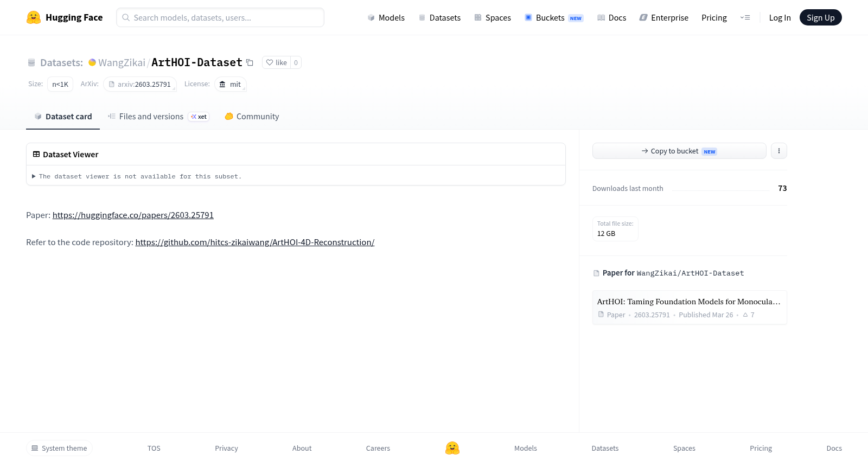Screen dimensions: 868x467
Task: Open Buckets in top navigation
Action: tap(553, 17)
